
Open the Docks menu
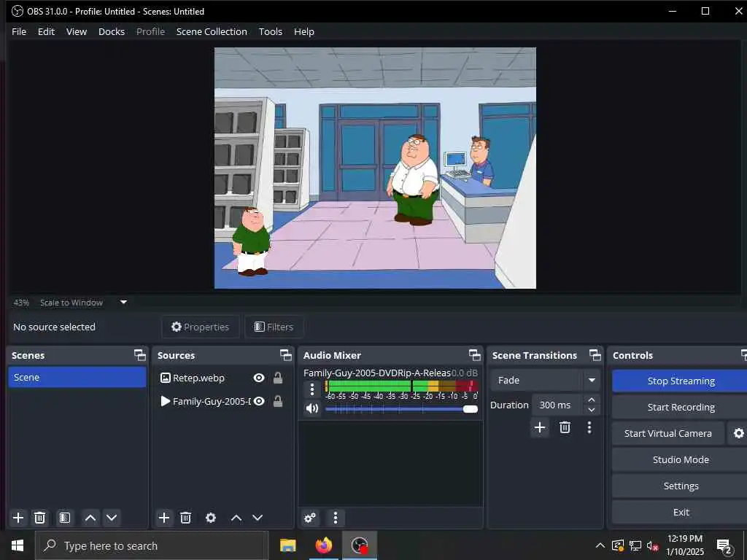point(112,31)
